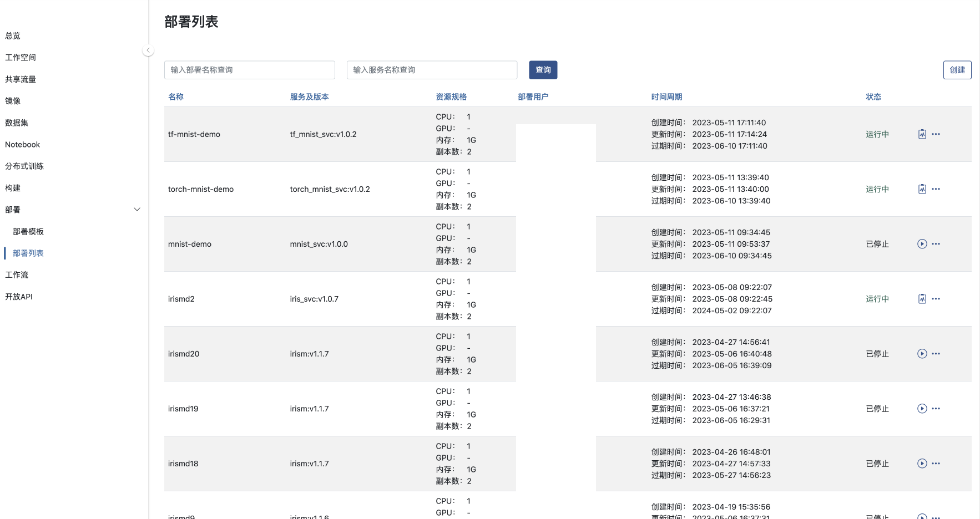The width and height of the screenshot is (980, 519).
Task: Open more actions menu for tf-mnist-demo
Action: pos(936,134)
